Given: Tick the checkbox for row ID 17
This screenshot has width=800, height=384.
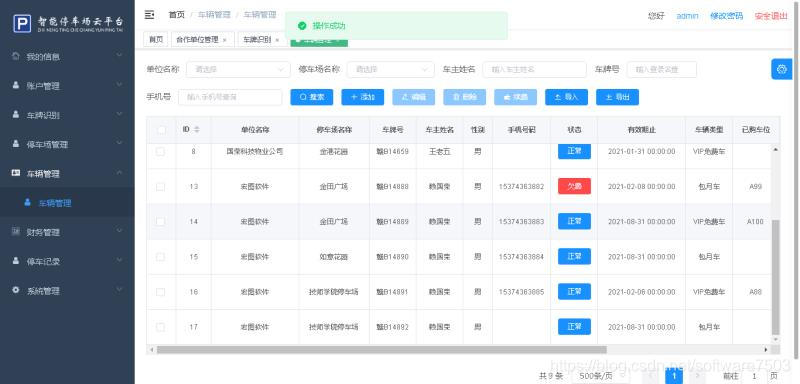Looking at the screenshot, I should coord(160,327).
